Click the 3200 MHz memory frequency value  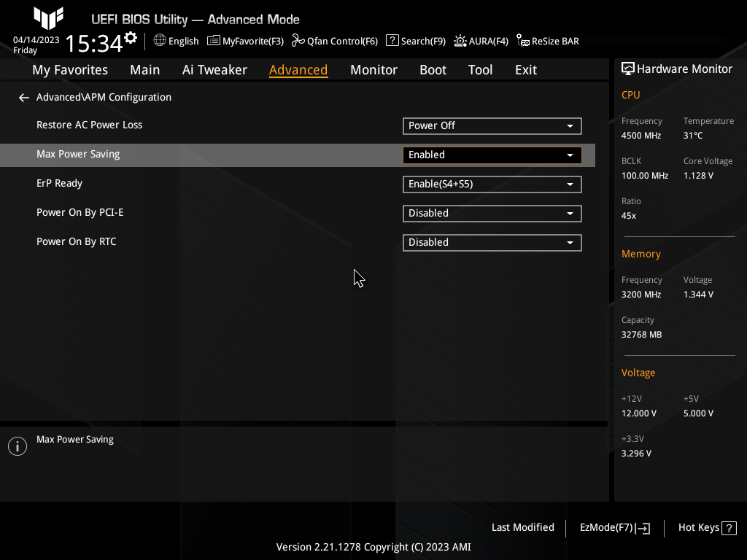[x=640, y=295]
